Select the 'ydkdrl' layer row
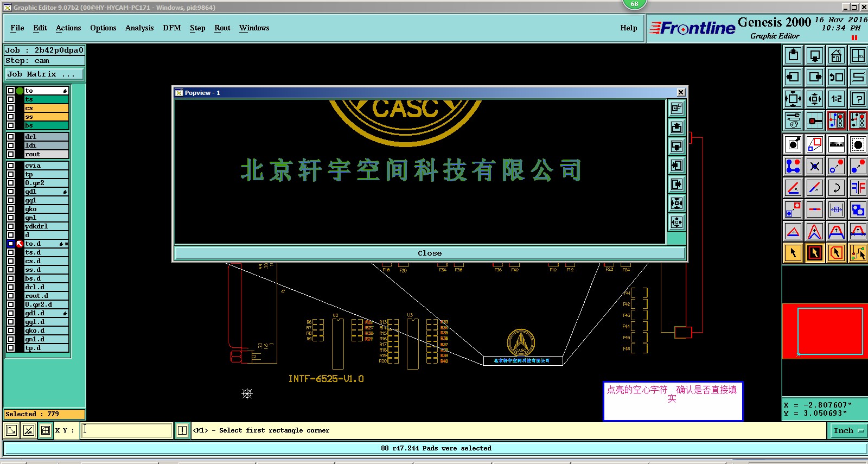 pos(46,226)
